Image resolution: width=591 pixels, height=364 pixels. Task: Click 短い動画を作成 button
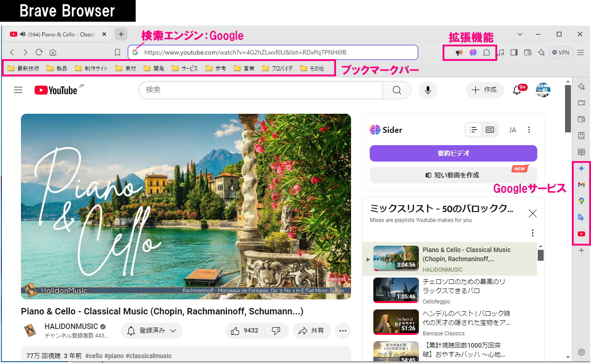[453, 175]
